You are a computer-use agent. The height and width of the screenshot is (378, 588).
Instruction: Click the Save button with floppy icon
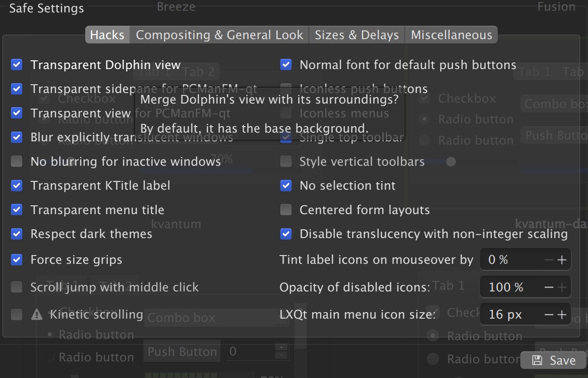tap(553, 361)
